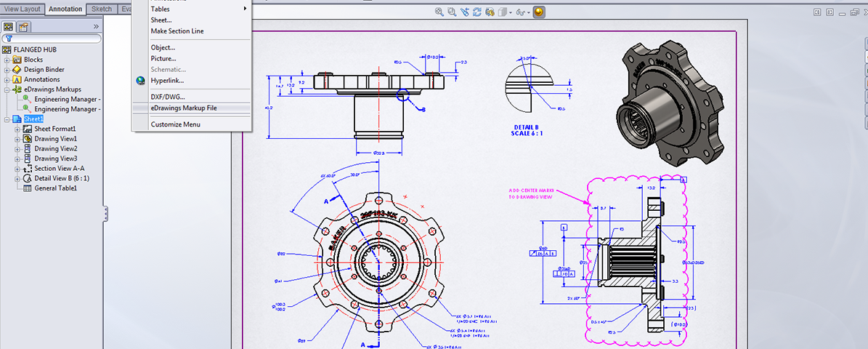Click the filter funnel icon in tree search
The width and height of the screenshot is (868, 349).
click(x=8, y=39)
